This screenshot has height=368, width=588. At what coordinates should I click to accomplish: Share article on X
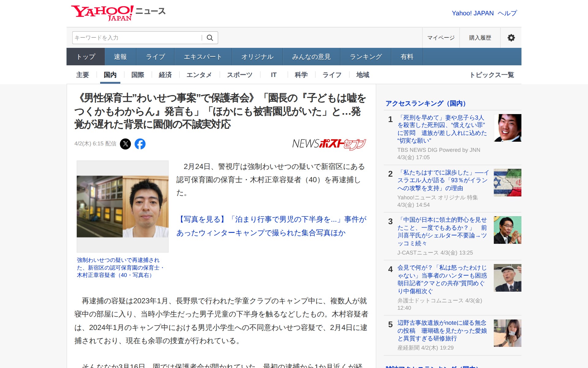tap(125, 144)
